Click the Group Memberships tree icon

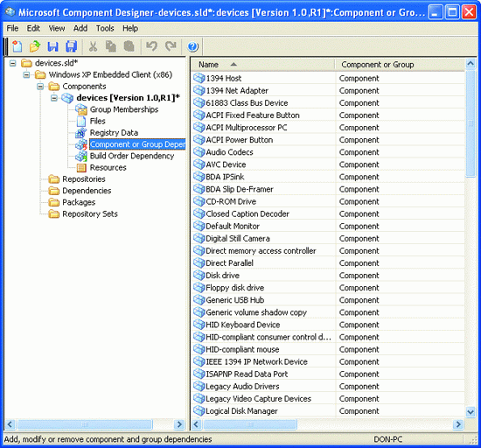81,109
